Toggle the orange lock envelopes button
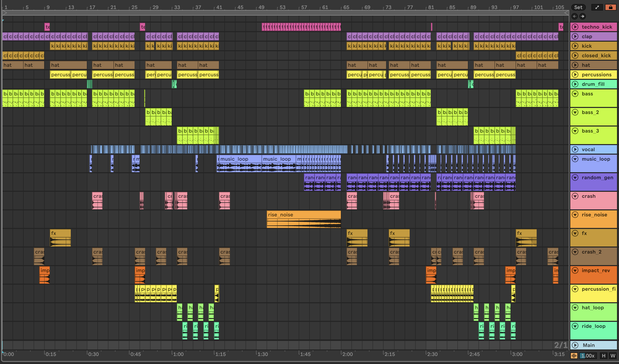619x364 pixels. point(610,7)
